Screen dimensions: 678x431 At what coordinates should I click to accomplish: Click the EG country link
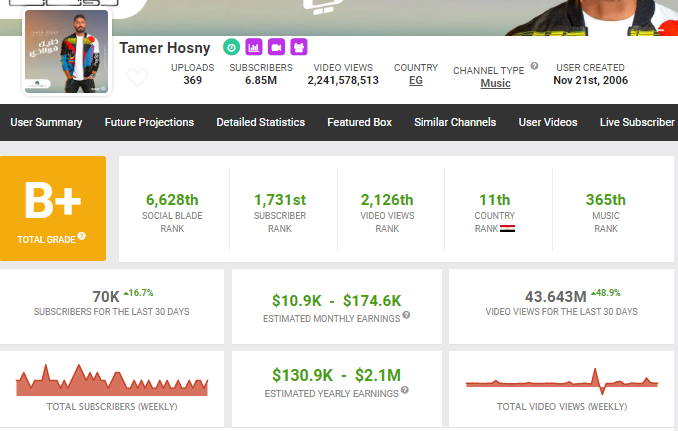pos(415,81)
